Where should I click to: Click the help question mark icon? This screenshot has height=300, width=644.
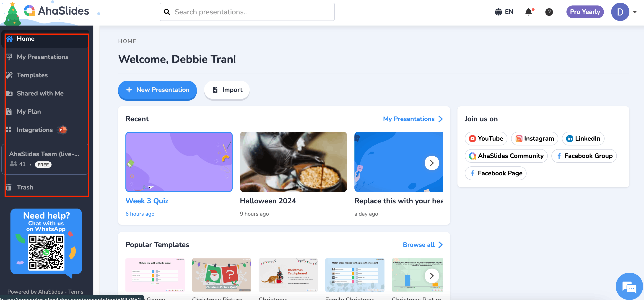click(549, 12)
